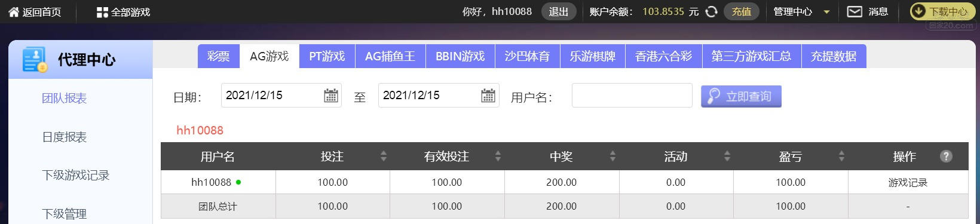Open 消息 messages link
The width and height of the screenshot is (980, 224).
(878, 11)
